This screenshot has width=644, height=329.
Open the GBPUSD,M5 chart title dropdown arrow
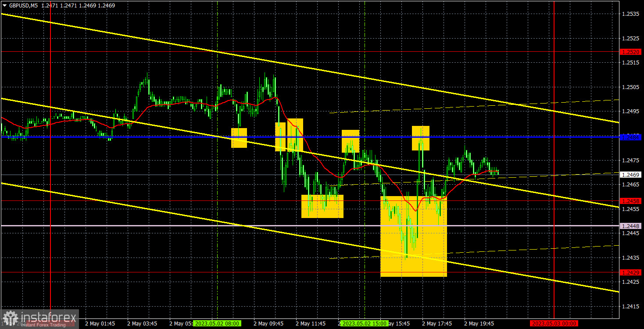pyautogui.click(x=4, y=6)
